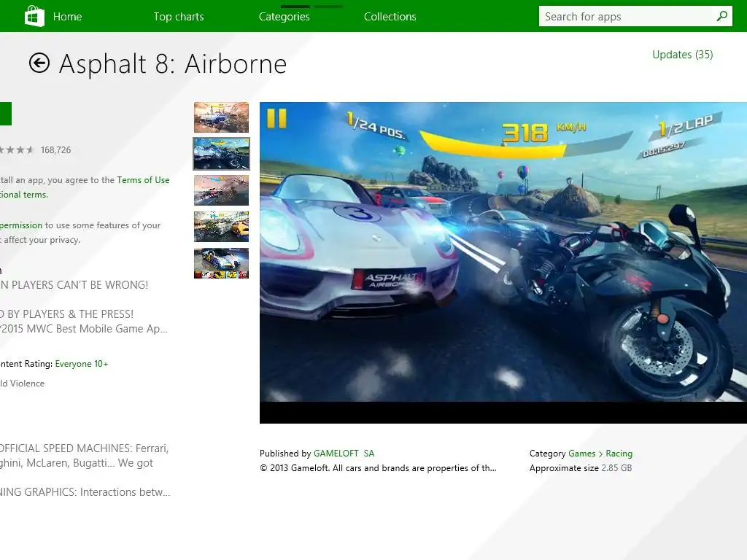The width and height of the screenshot is (747, 560).
Task: Go back with the circled arrow
Action: (39, 63)
